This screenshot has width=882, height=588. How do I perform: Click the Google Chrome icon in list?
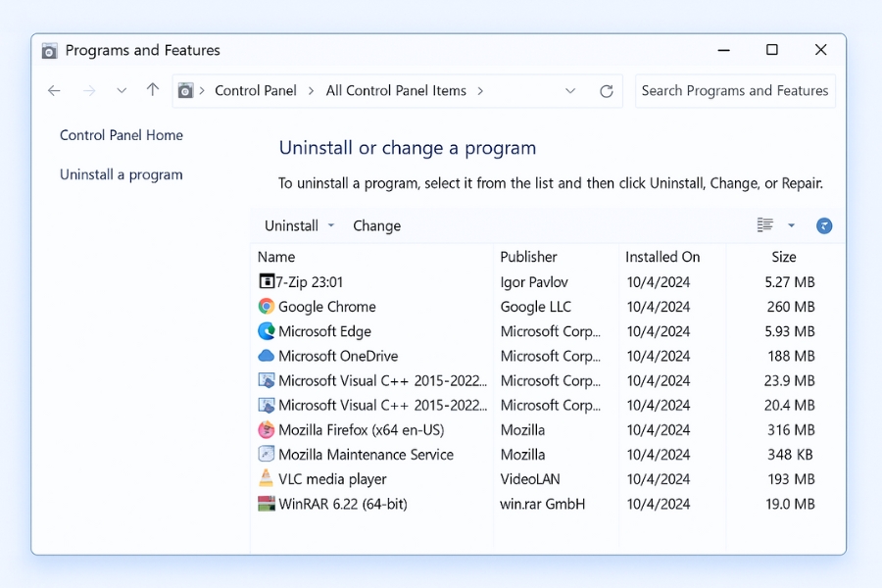(x=267, y=307)
